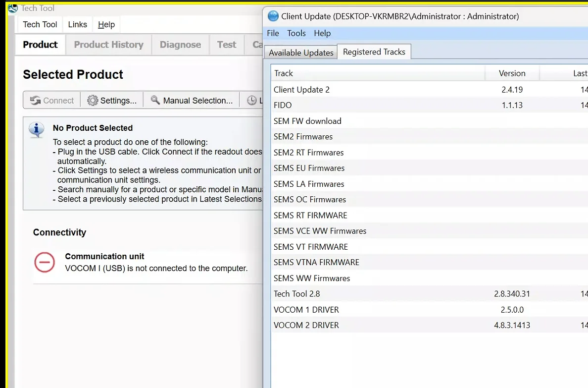The image size is (588, 388).
Task: Open the Help menu in Client Update
Action: click(322, 33)
